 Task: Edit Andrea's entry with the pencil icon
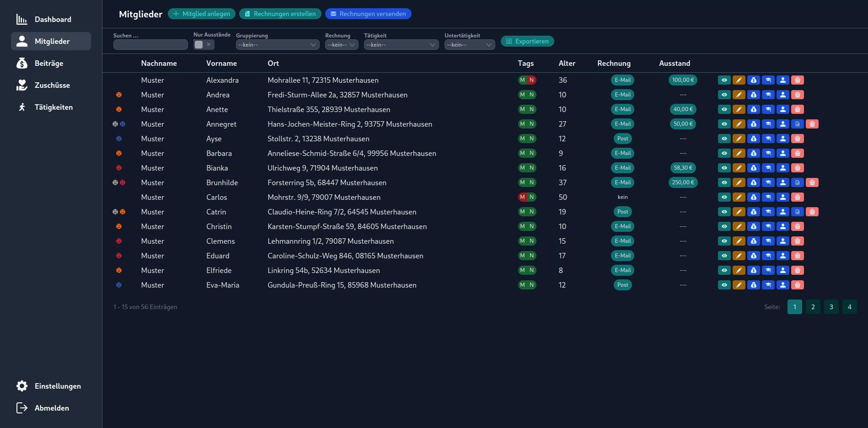click(x=739, y=95)
